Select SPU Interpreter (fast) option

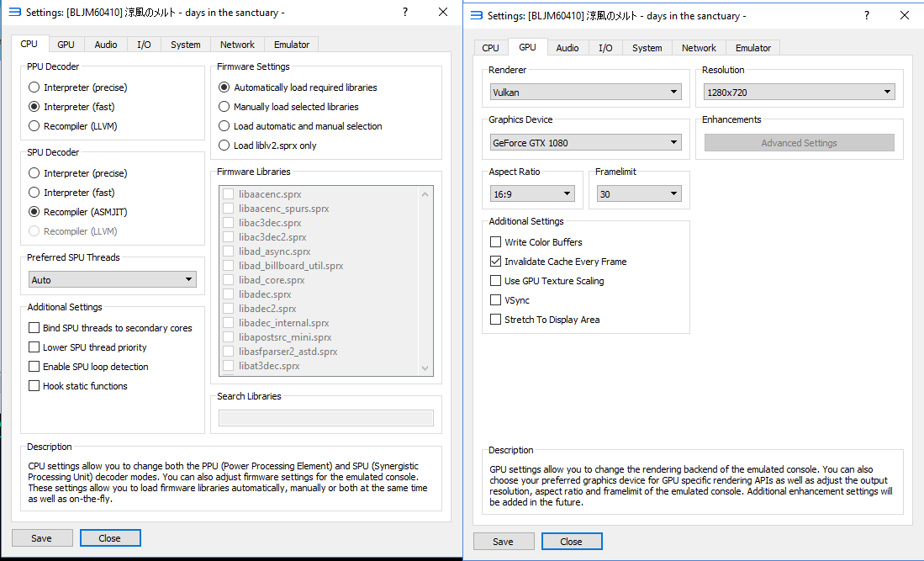click(x=34, y=193)
